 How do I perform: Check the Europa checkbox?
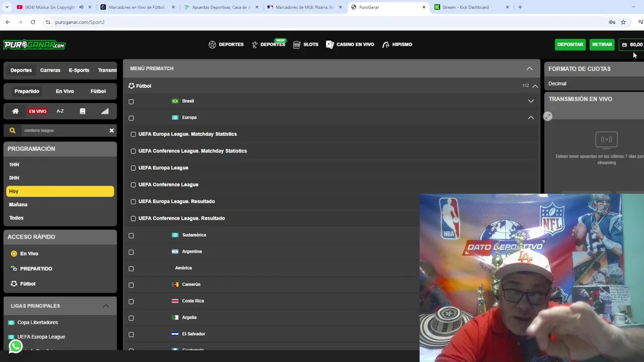131,118
